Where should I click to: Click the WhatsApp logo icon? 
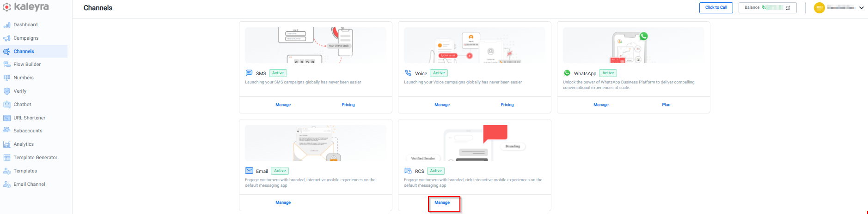(x=567, y=73)
